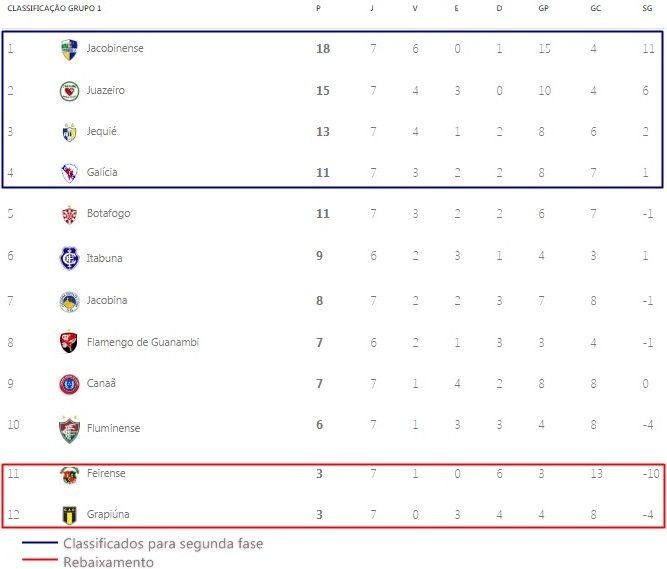Click the Jequié team badge
Screen dimensions: 667x569
(x=69, y=132)
